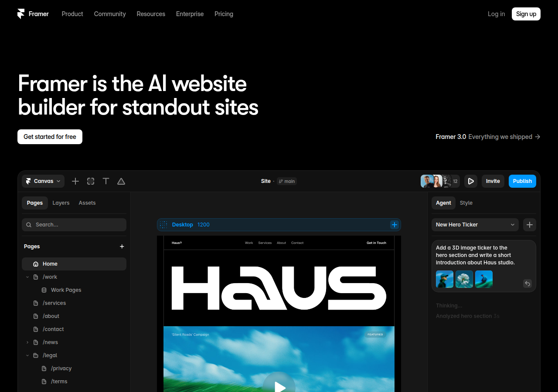The image size is (558, 392).
Task: Click the page icon beside /privacy
Action: (44, 368)
